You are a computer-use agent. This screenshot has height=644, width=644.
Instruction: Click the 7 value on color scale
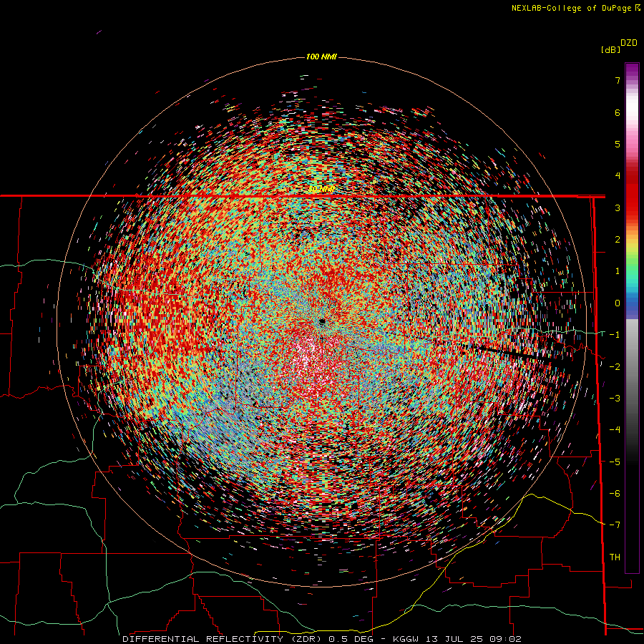(618, 80)
